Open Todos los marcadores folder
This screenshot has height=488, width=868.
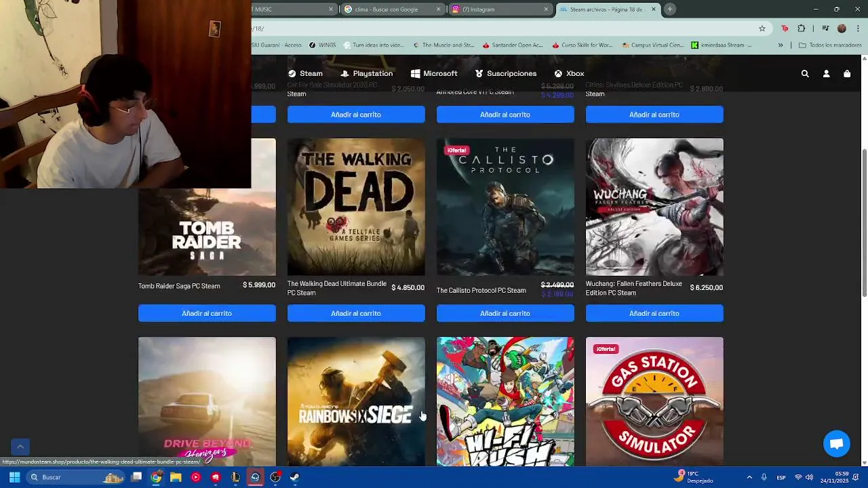click(830, 45)
